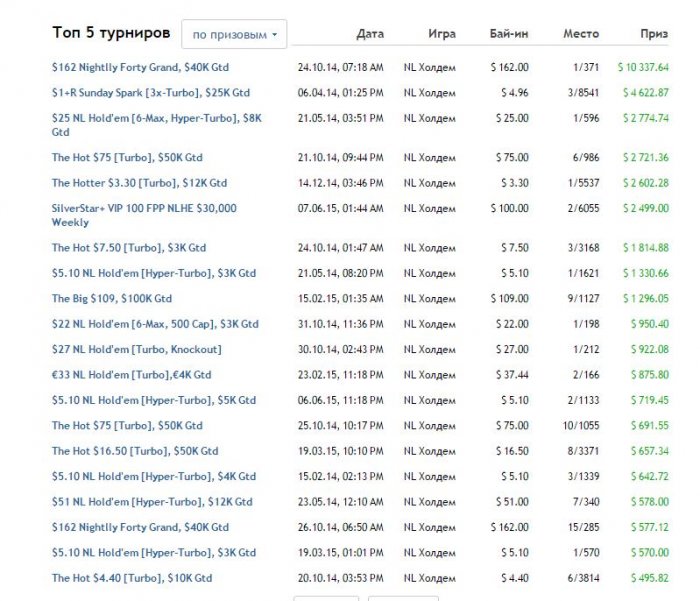The image size is (700, 601).
Task: Click the Игра column header
Action: [x=441, y=34]
